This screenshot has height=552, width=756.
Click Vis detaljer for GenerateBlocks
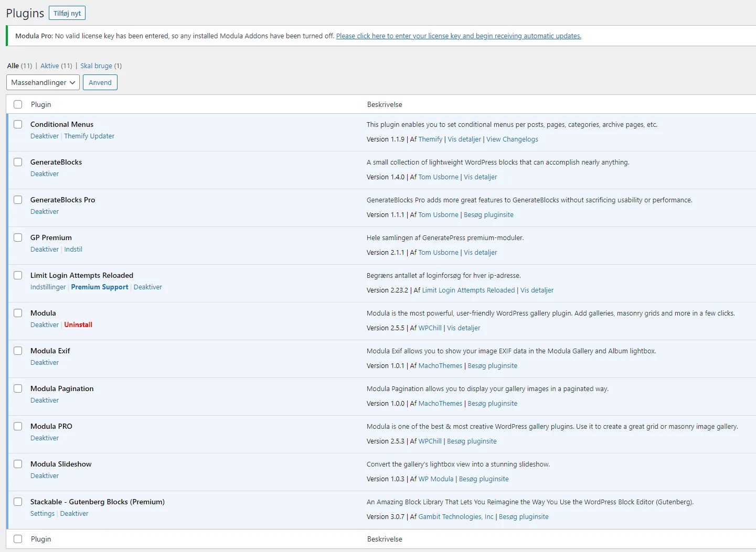coord(480,177)
